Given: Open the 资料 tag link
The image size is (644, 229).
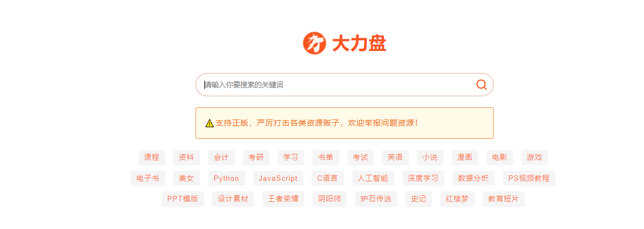Looking at the screenshot, I should (x=186, y=158).
